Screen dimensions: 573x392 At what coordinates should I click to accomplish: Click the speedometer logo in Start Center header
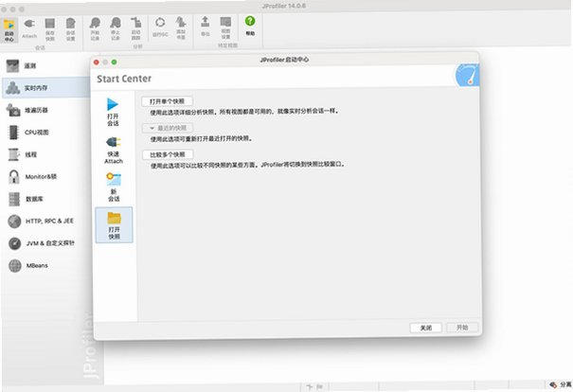click(467, 75)
